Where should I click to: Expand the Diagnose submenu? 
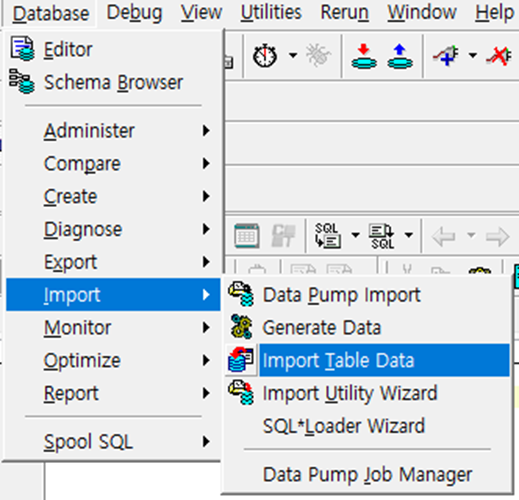pyautogui.click(x=113, y=229)
